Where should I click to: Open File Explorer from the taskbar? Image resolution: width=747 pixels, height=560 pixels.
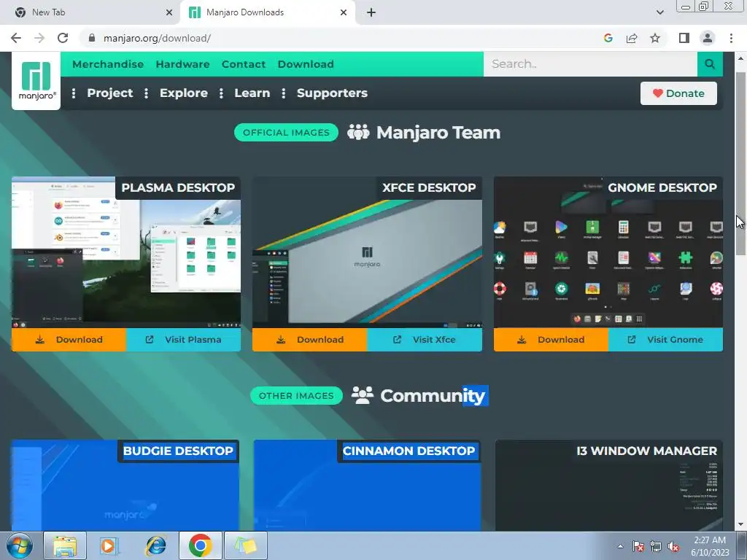coord(65,545)
